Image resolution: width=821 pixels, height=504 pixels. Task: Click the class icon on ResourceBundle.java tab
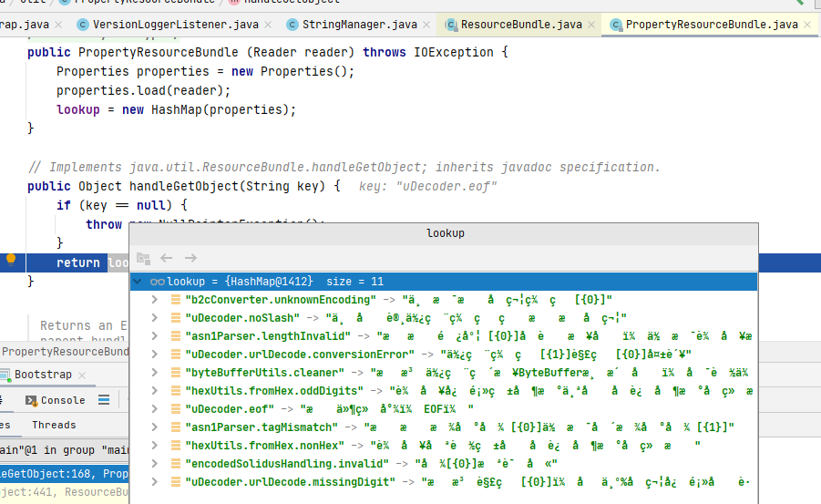coord(450,25)
